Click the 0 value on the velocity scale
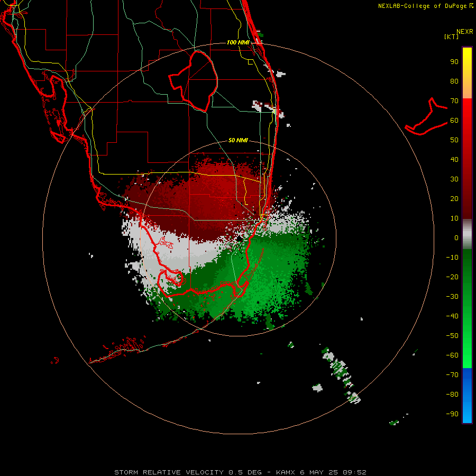476x476 pixels. coord(456,238)
